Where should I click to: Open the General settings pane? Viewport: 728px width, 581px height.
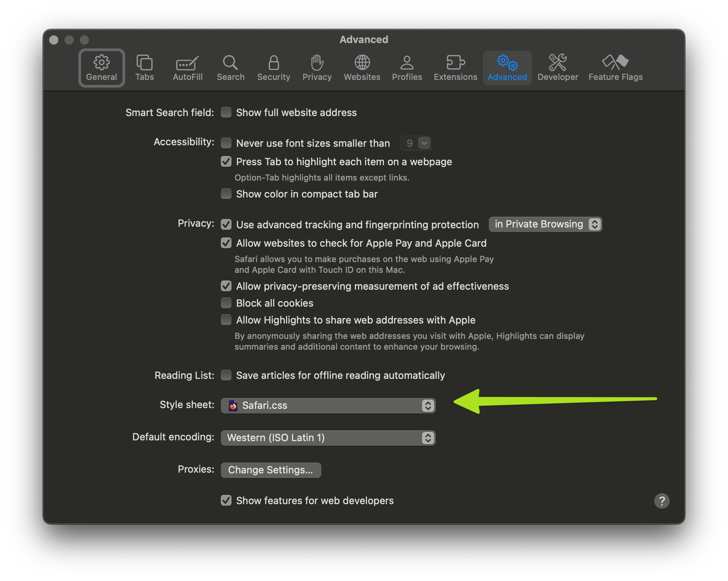click(101, 68)
